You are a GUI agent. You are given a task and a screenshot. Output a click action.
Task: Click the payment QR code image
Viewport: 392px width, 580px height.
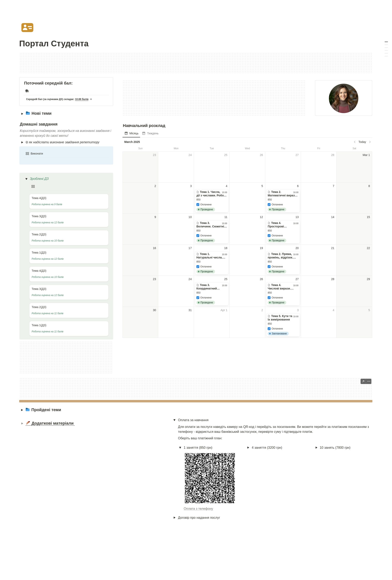210,478
